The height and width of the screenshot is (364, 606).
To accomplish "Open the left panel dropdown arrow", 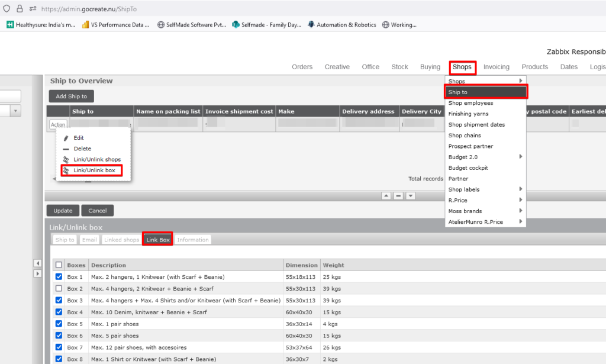I will tap(15, 111).
